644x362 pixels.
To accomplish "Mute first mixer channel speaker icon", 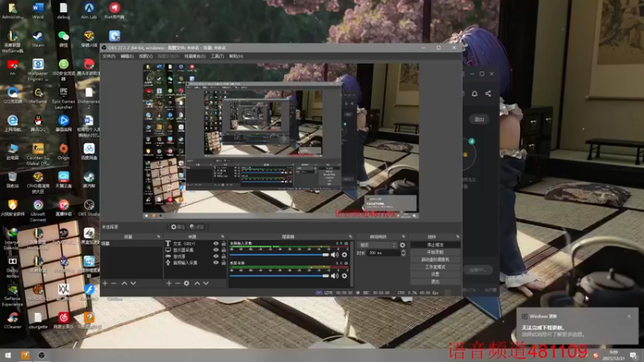I will point(335,255).
